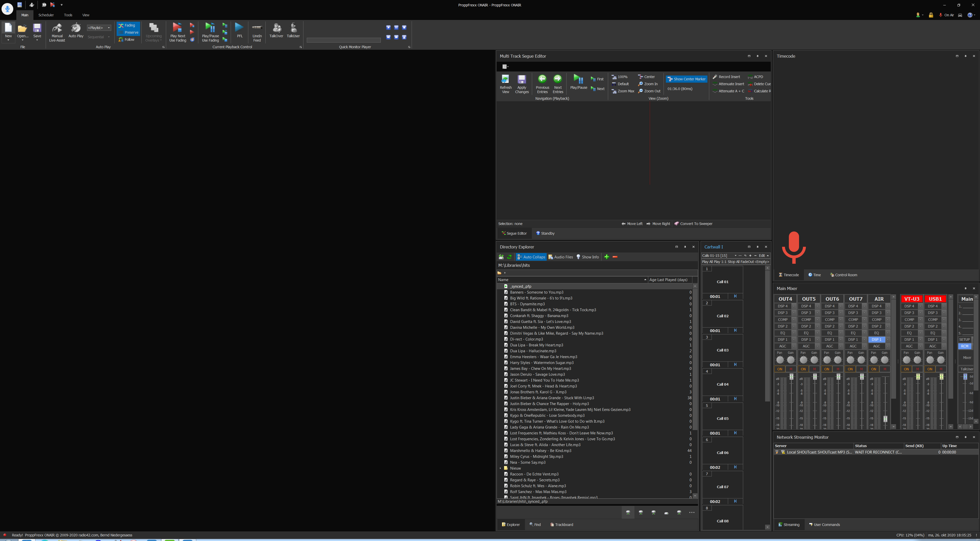Click Play/Pause Use Fading
This screenshot has width=980, height=541.
(210, 32)
